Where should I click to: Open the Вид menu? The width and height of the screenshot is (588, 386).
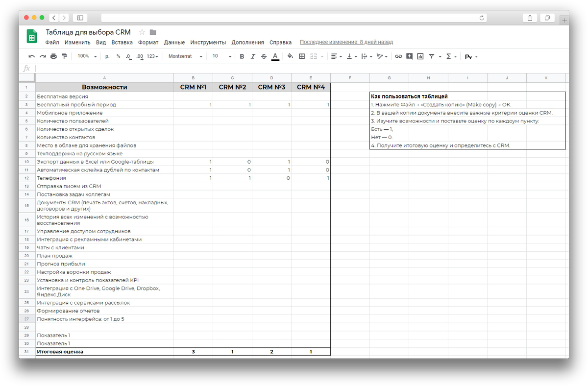click(x=101, y=43)
